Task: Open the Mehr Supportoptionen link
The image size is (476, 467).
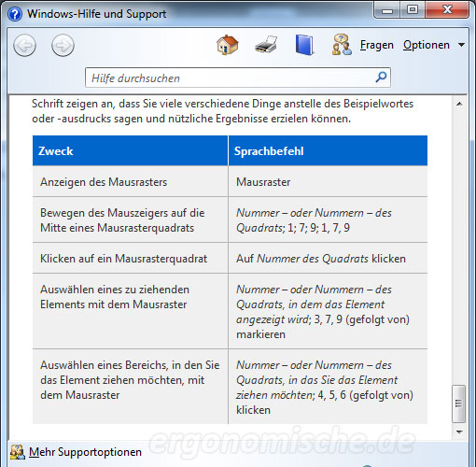Action: pos(85,452)
